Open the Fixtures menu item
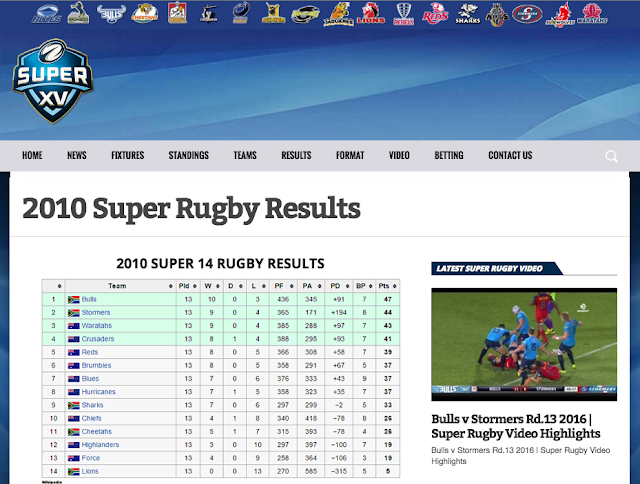The image size is (640, 484). (x=128, y=155)
